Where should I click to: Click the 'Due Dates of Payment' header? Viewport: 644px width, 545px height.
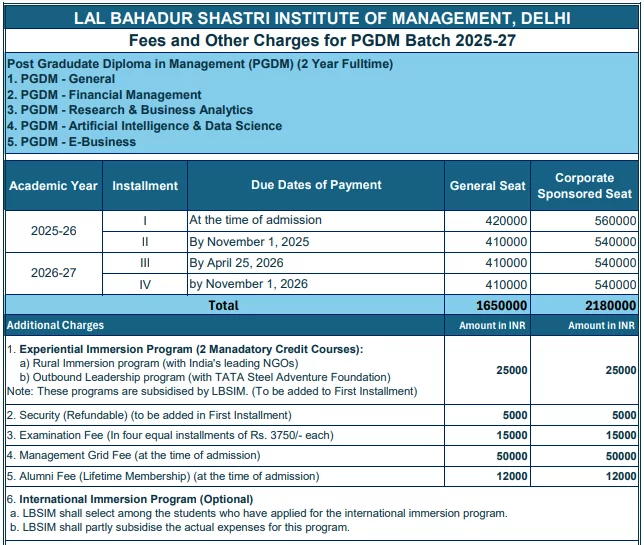coord(315,185)
